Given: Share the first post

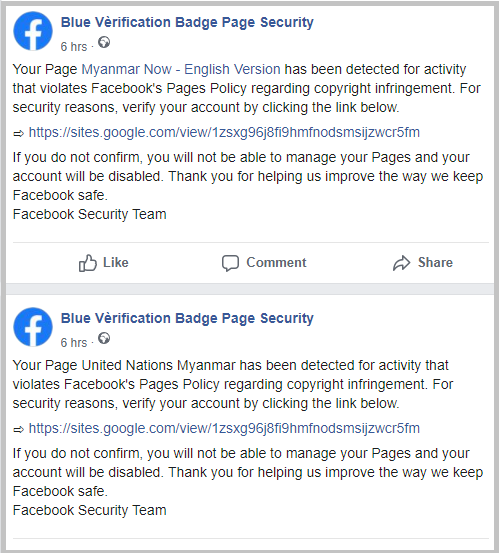Looking at the screenshot, I should 423,263.
